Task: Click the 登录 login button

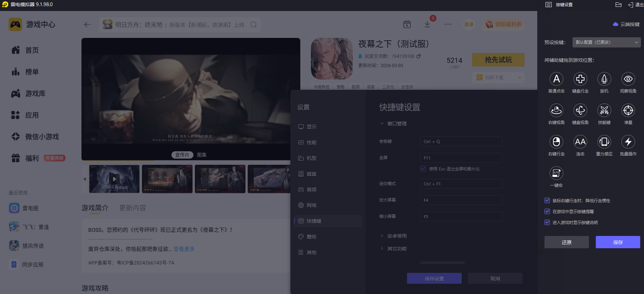Action: tap(469, 24)
